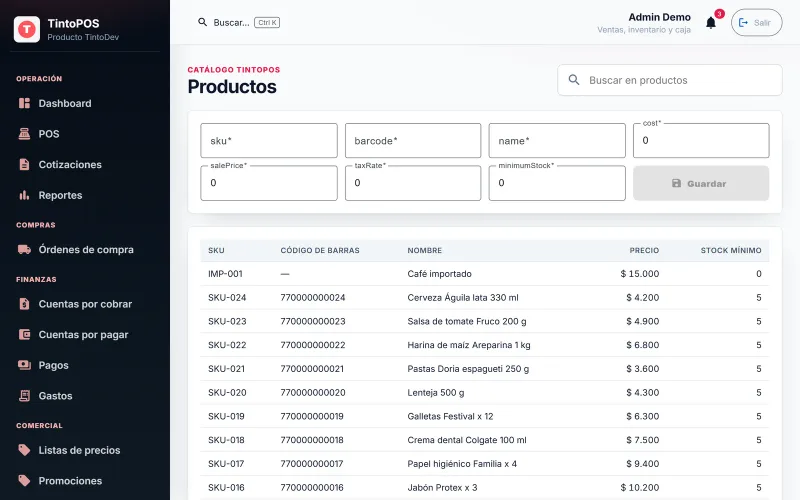Click price $ 15.000 for Café importado
Viewport: 800px width, 500px height.
pos(640,274)
